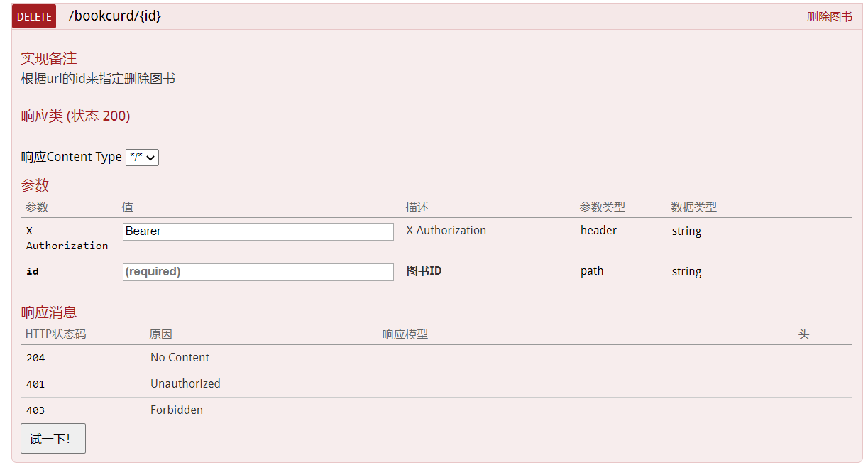The width and height of the screenshot is (868, 470).
Task: Select the X-Authorization parameter name cell
Action: coord(67,238)
